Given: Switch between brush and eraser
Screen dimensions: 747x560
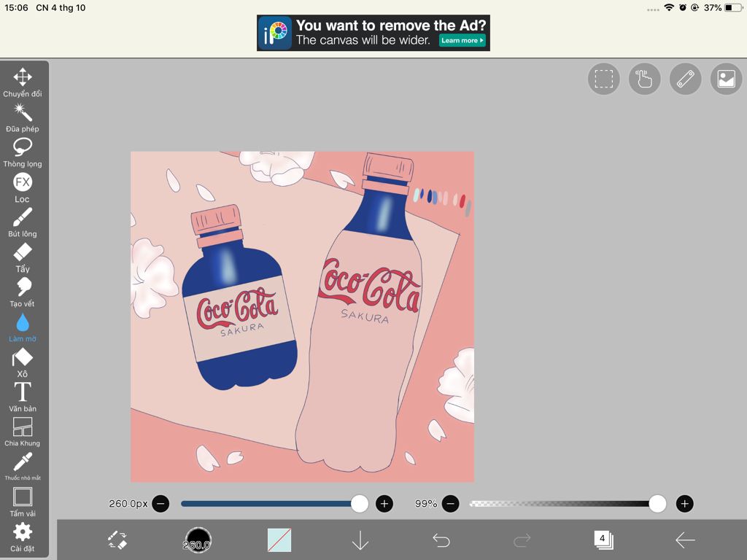Looking at the screenshot, I should click(117, 540).
